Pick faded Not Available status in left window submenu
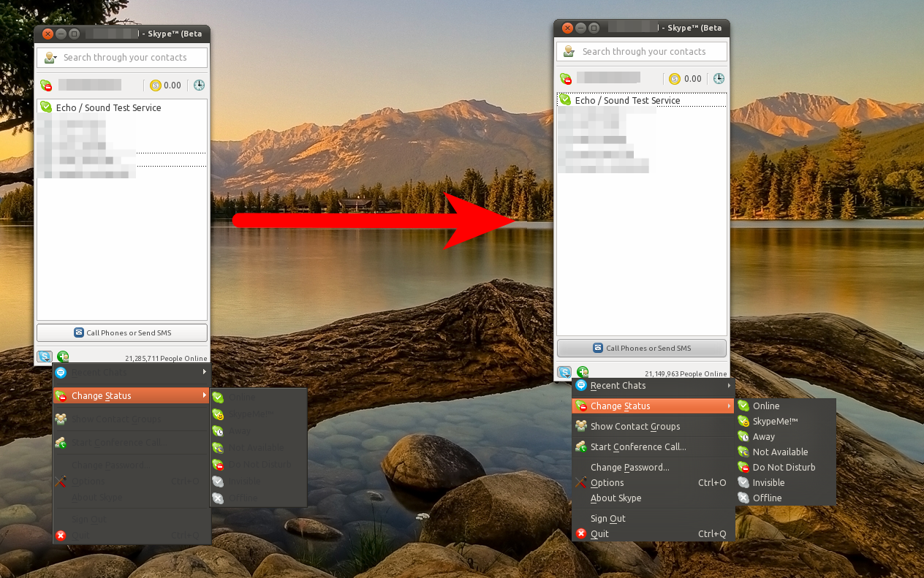The height and width of the screenshot is (578, 924). 259,447
